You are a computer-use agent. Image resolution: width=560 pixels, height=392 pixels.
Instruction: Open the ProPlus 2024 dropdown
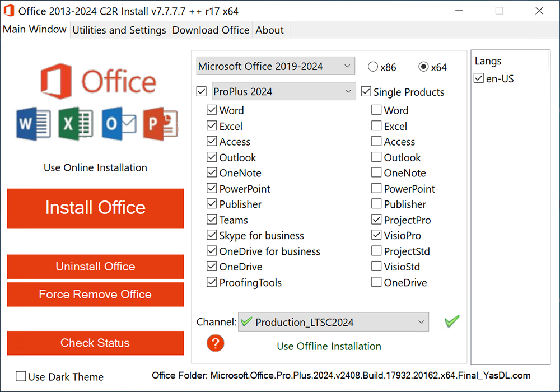[283, 91]
